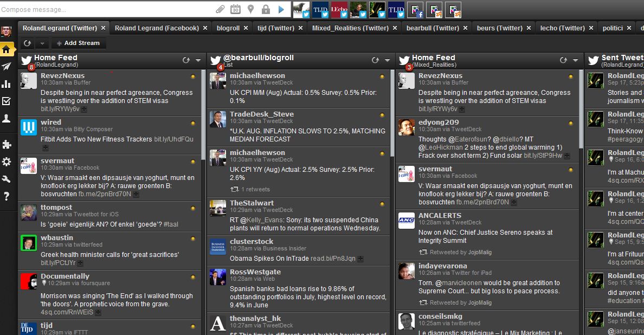
Task: Open the 4sq.com/RnWEiS link in Documentally tweet
Action: [x=67, y=312]
